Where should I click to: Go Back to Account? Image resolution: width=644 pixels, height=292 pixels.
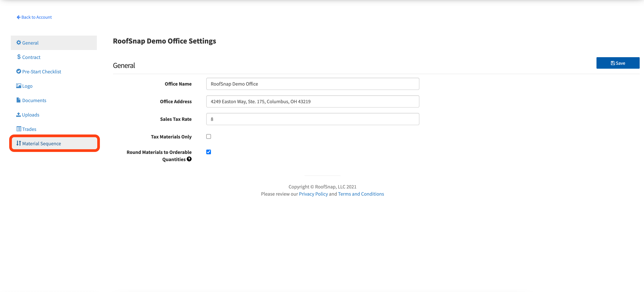[34, 17]
